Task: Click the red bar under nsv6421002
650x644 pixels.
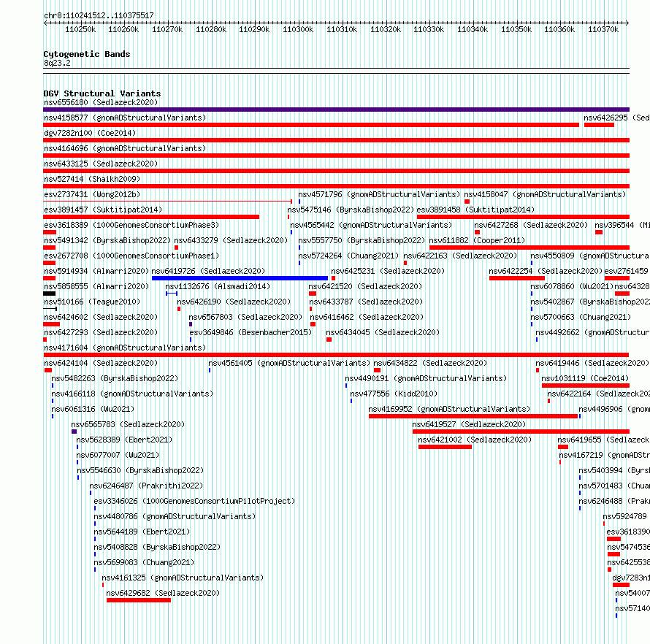Action: click(446, 447)
